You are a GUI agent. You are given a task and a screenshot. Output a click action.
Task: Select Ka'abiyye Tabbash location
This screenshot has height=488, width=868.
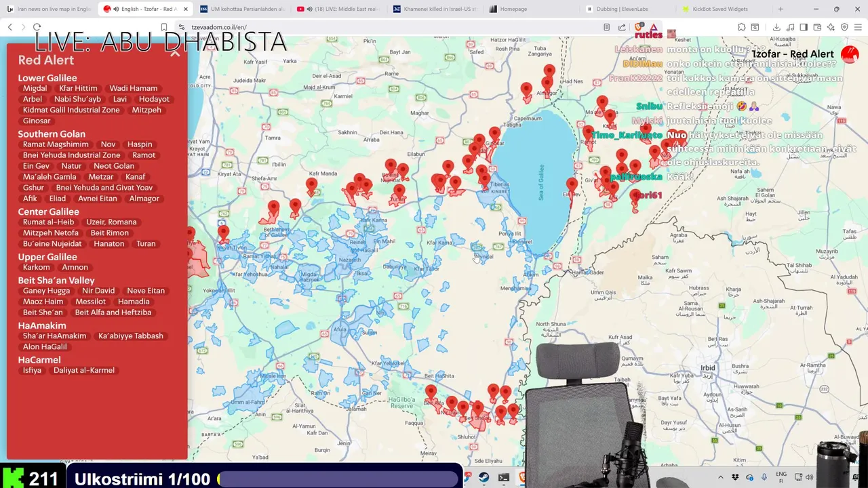[131, 336]
